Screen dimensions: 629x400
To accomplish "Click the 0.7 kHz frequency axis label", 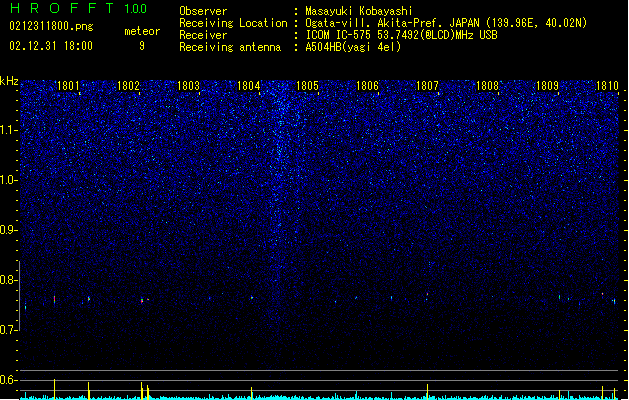I will pyautogui.click(x=9, y=330).
